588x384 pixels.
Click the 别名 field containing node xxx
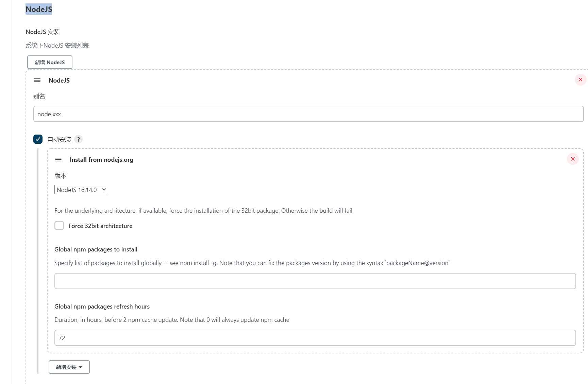[x=308, y=114]
